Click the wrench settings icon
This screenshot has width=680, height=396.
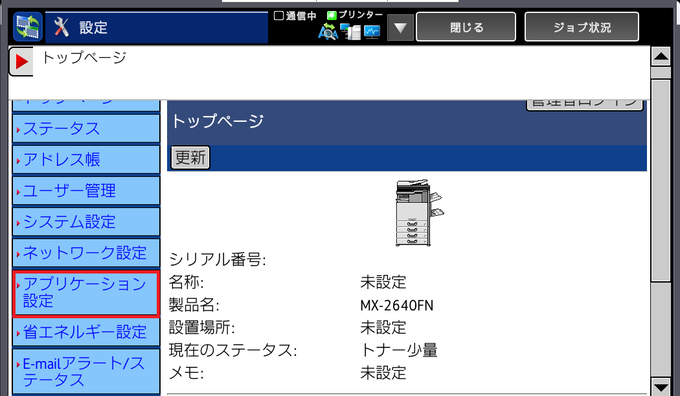pos(62,27)
